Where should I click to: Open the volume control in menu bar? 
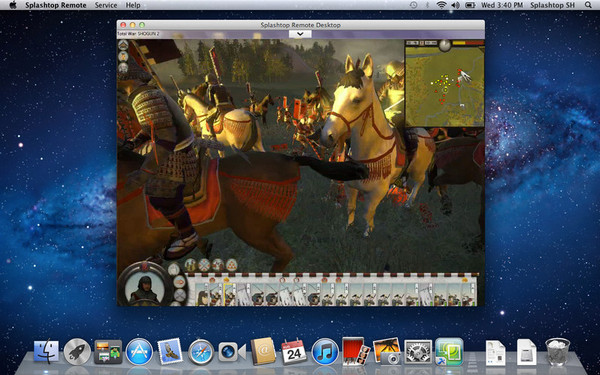tap(455, 5)
